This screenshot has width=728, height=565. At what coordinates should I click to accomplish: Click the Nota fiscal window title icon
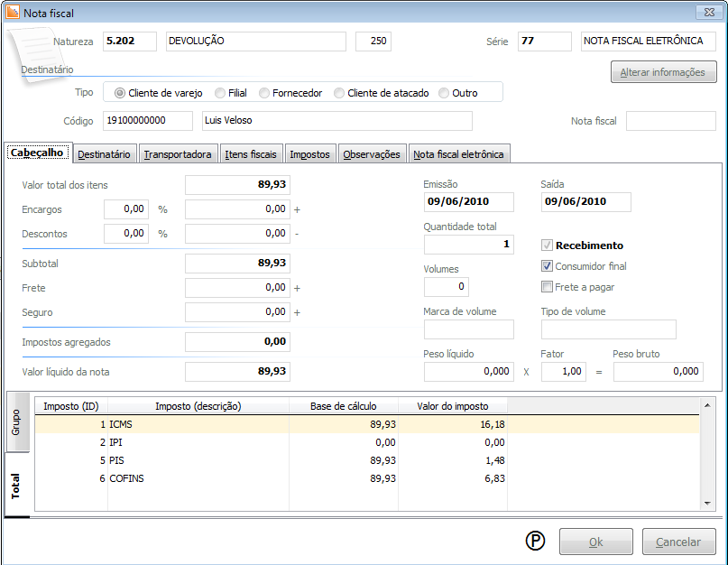click(x=11, y=13)
